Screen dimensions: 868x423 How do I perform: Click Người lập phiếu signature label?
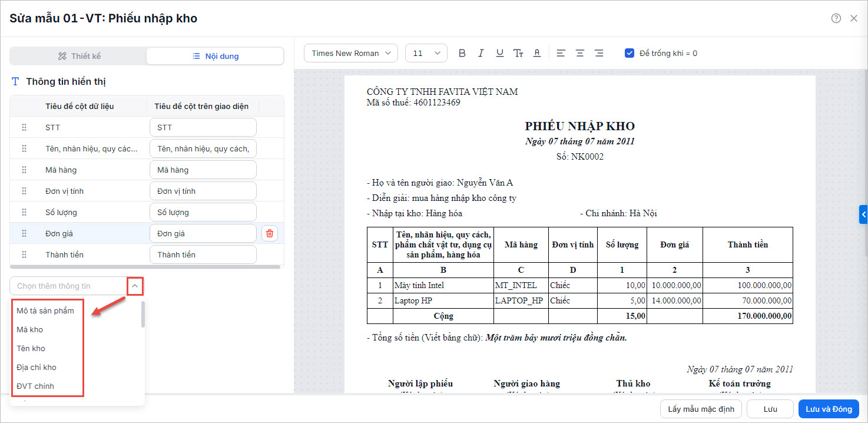420,384
